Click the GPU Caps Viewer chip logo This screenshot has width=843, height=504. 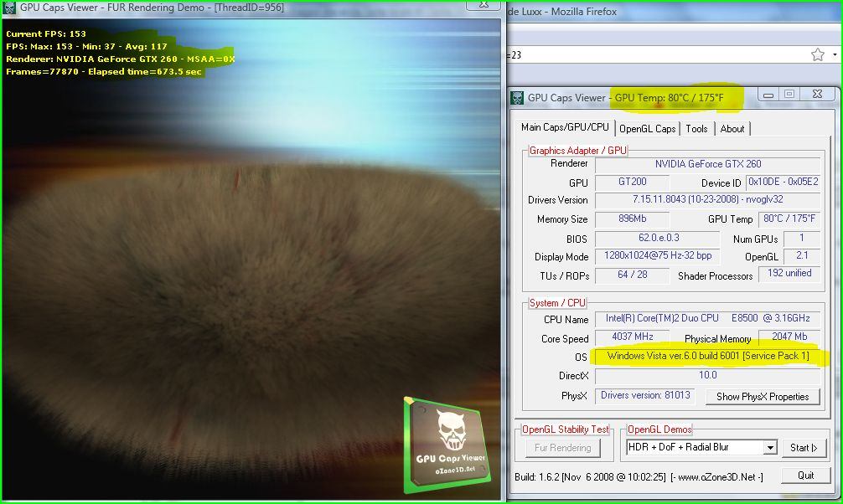coord(447,445)
